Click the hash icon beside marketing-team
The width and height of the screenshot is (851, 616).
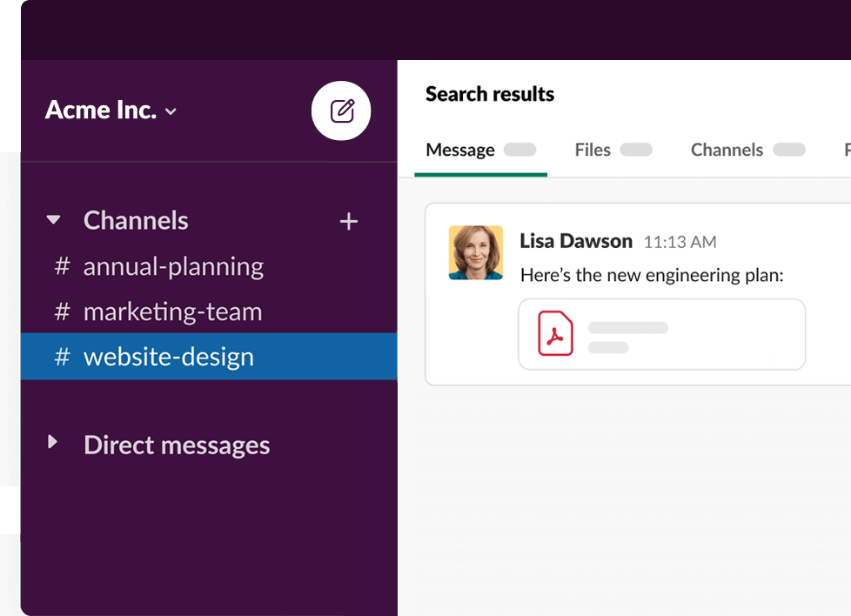[x=62, y=311]
